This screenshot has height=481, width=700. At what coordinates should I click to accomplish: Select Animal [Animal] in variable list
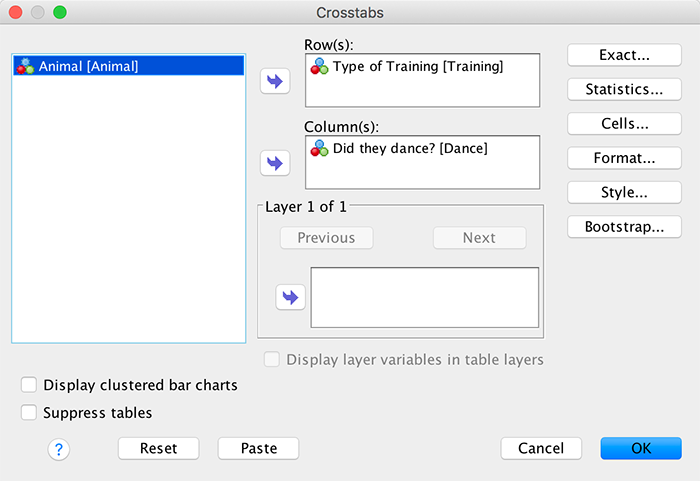point(129,66)
